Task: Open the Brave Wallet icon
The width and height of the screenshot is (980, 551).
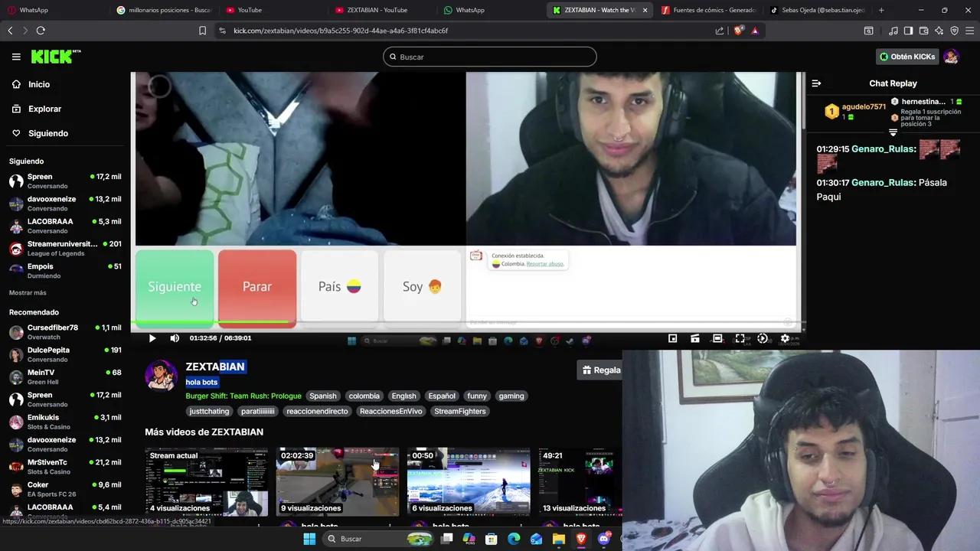Action: [x=923, y=31]
